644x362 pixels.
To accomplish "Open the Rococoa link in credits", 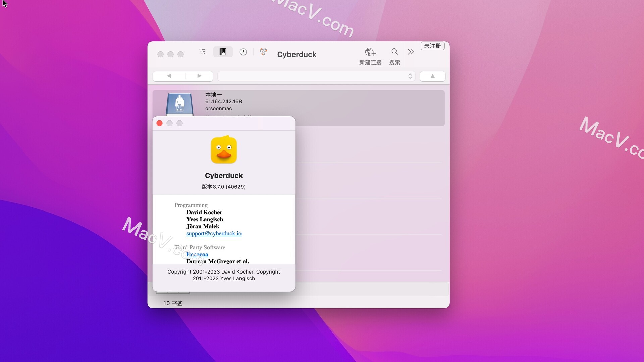I will click(197, 254).
